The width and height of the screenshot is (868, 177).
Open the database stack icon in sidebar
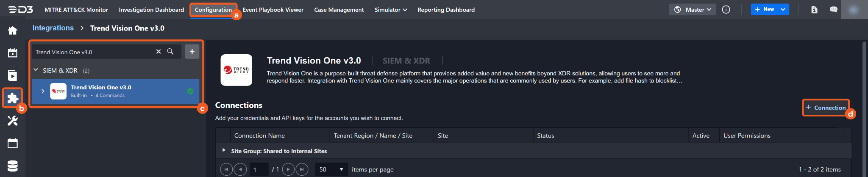tap(13, 166)
